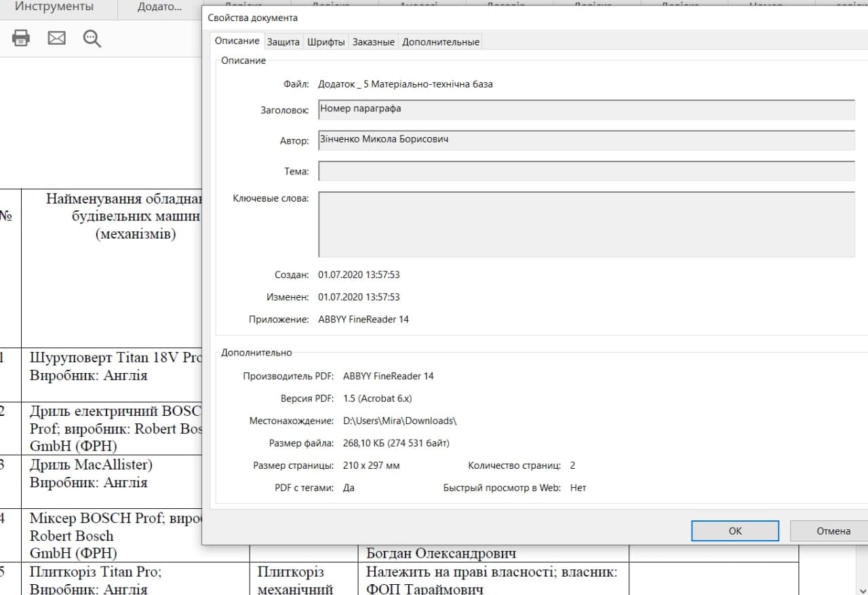Click the printer icon in the toolbar

21,38
